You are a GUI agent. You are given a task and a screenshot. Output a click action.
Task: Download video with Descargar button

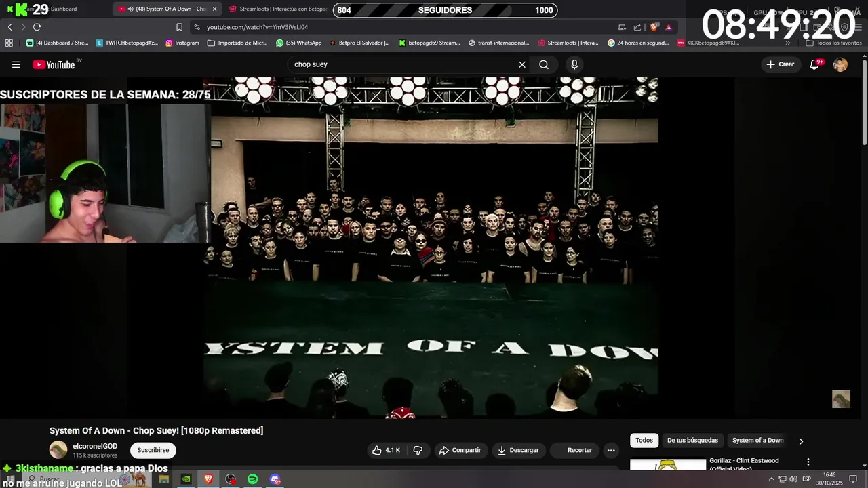[x=518, y=450]
